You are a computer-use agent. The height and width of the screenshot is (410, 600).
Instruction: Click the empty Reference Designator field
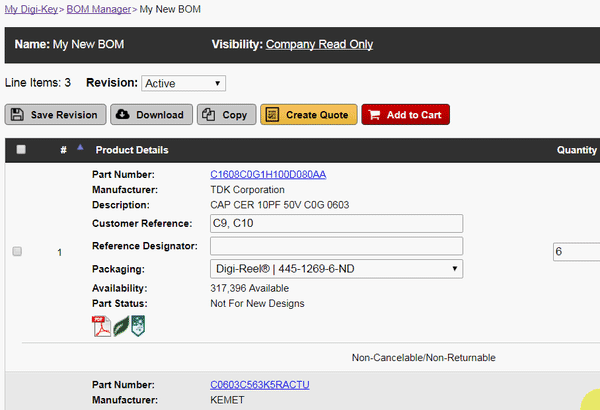point(336,246)
